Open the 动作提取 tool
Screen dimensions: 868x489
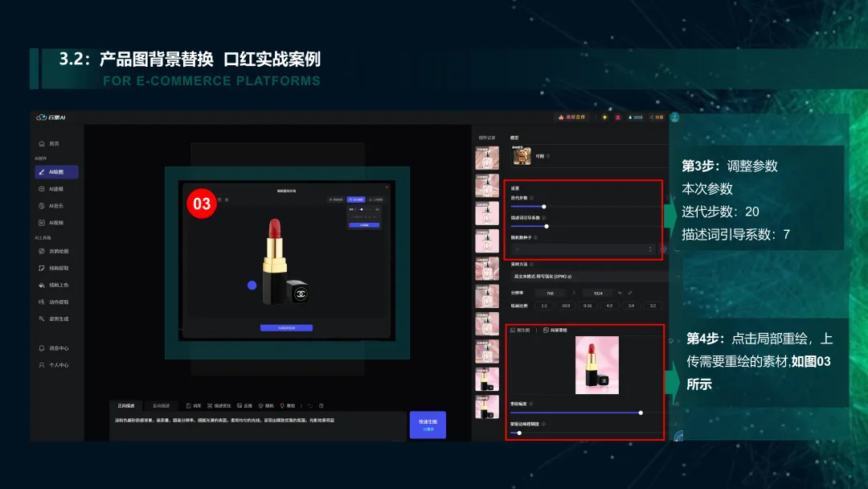click(53, 302)
